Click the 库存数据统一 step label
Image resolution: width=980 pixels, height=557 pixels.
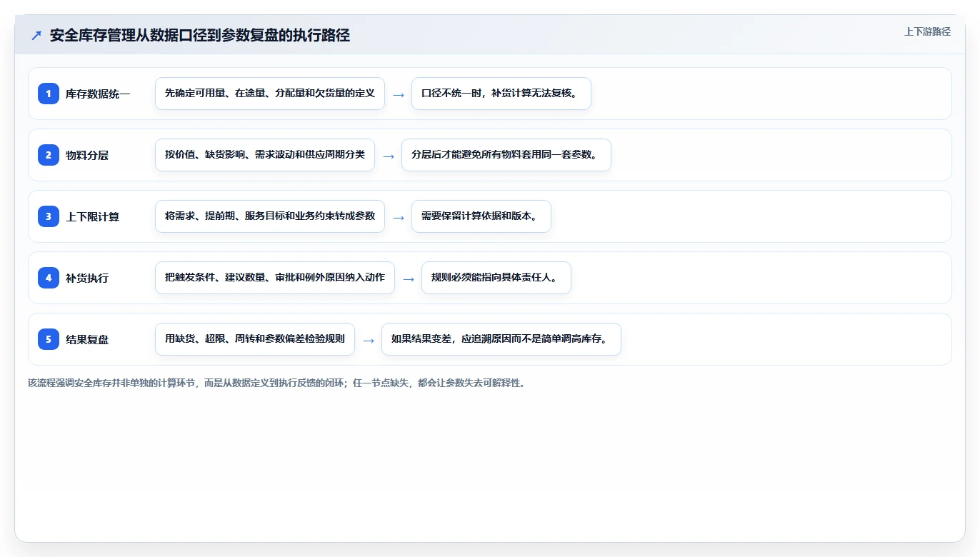[98, 94]
